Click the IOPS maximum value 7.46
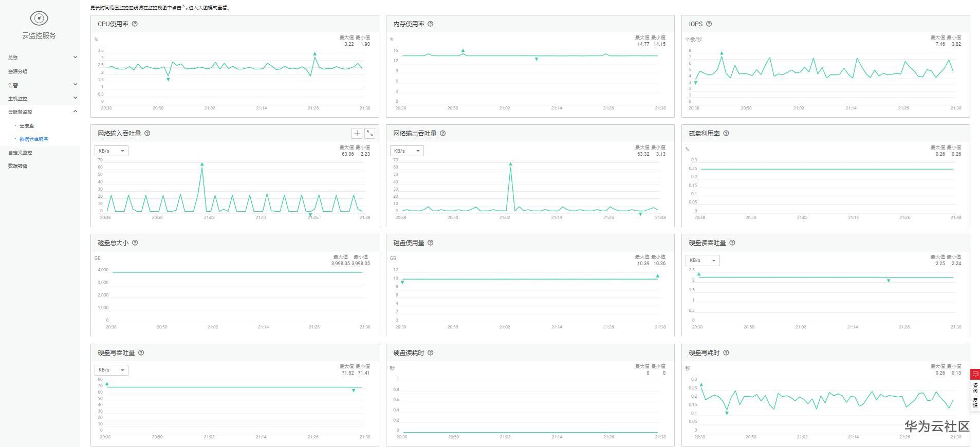The width and height of the screenshot is (980, 447). click(x=940, y=44)
